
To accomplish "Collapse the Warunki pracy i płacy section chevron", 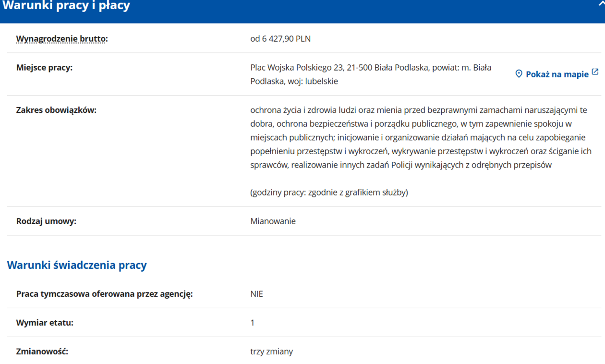I will (602, 3).
